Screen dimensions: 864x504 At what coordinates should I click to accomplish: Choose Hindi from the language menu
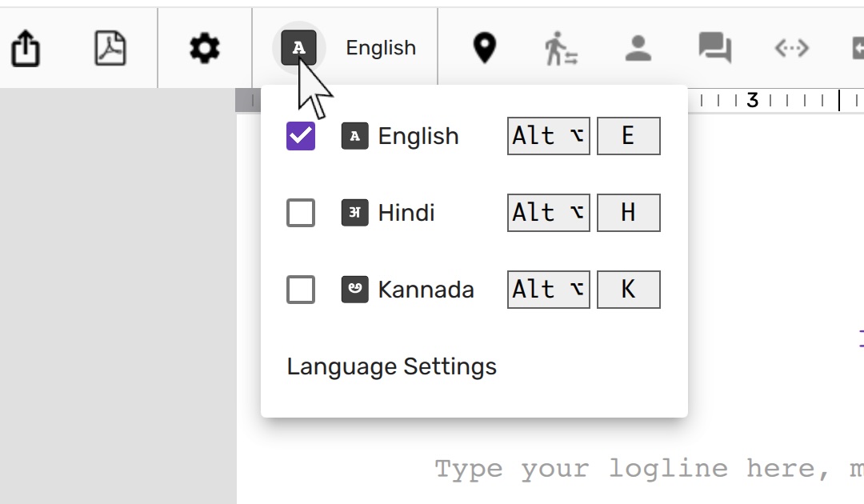point(406,213)
